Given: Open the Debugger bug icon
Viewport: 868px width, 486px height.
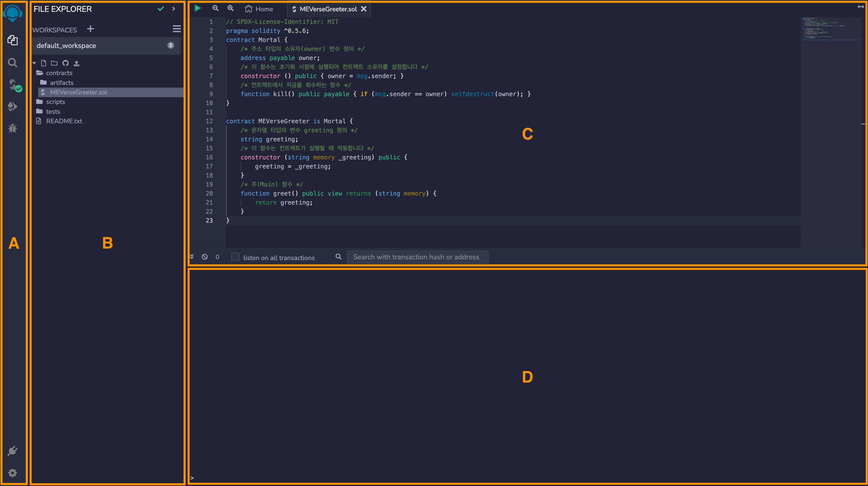Looking at the screenshot, I should (13, 128).
